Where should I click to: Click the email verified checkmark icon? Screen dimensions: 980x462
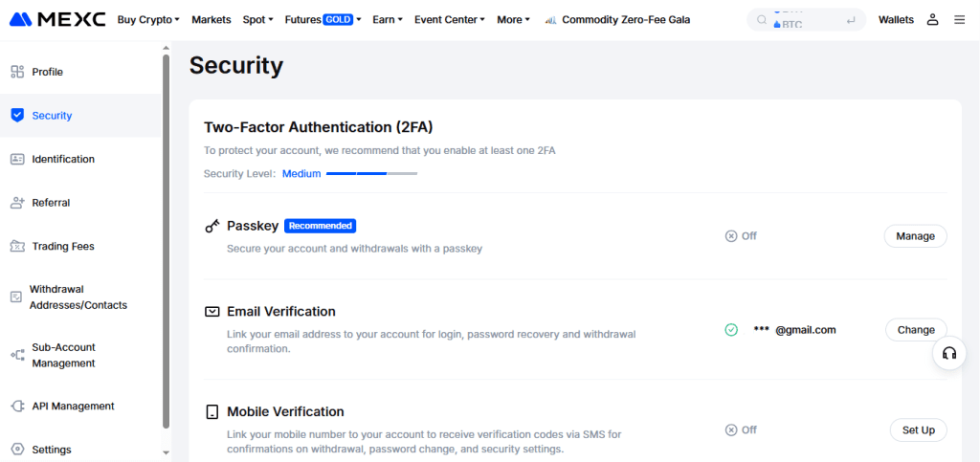coord(730,330)
